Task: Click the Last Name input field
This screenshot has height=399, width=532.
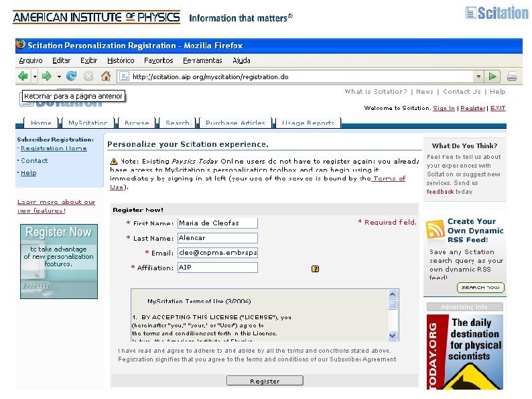Action: click(218, 238)
